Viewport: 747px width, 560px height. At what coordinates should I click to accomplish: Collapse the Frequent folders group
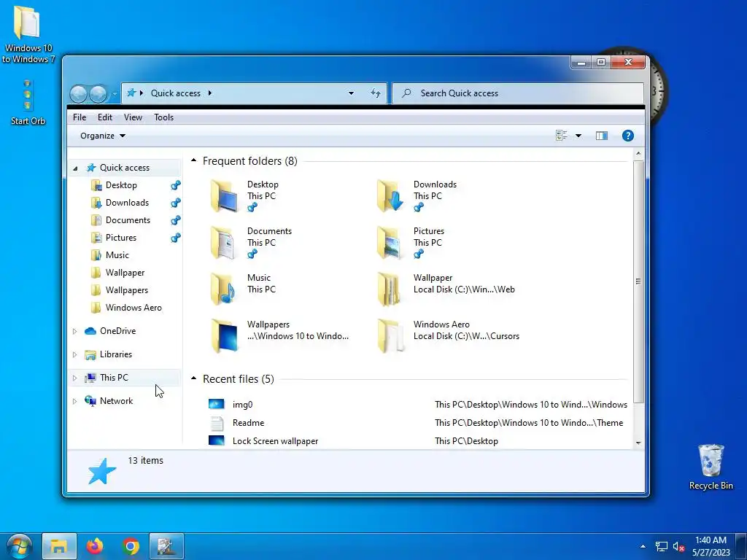[x=193, y=160]
